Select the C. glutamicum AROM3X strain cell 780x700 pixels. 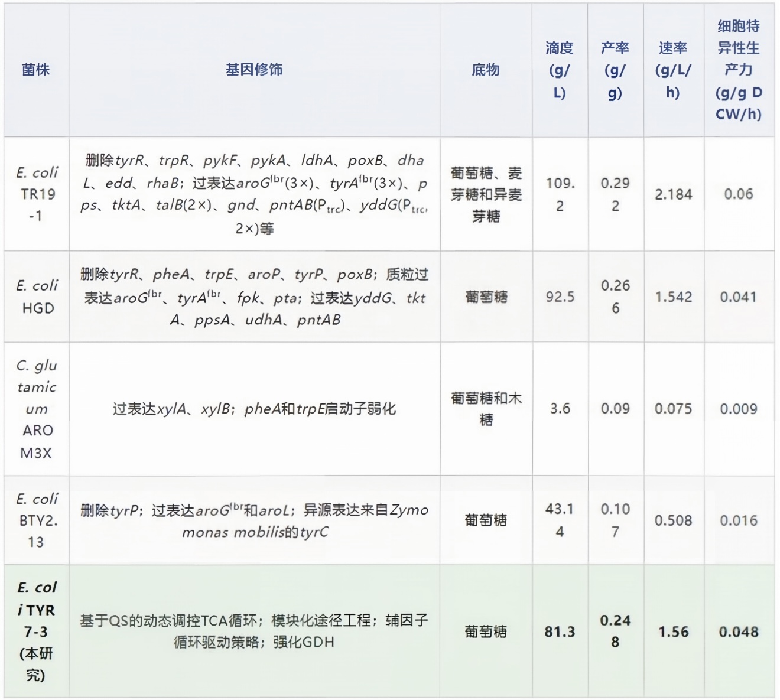[37, 409]
